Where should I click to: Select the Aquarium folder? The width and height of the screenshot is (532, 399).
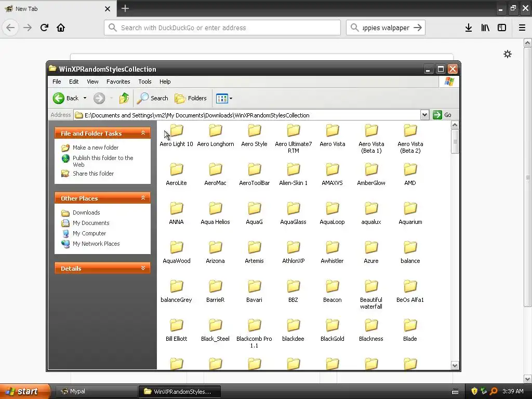[410, 214]
